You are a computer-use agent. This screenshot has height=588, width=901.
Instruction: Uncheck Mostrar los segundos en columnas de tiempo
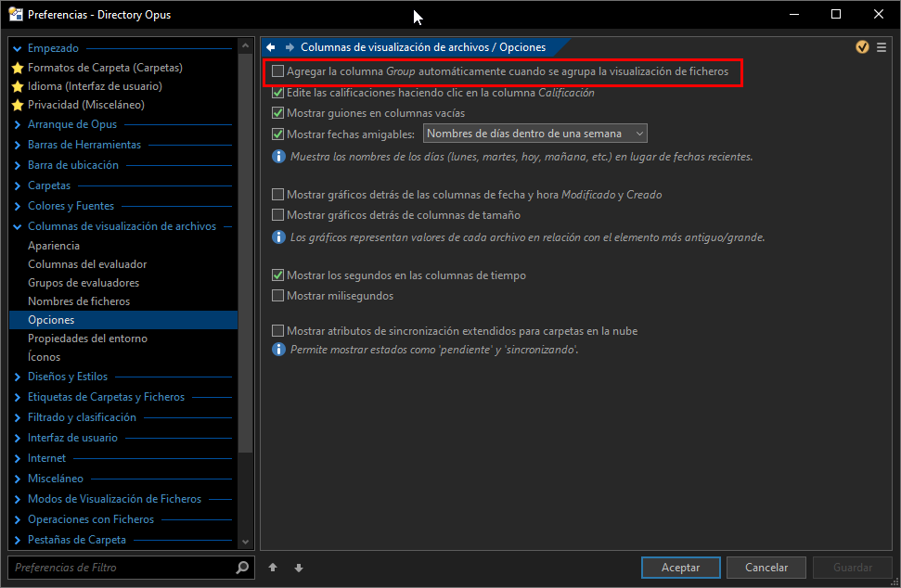pyautogui.click(x=278, y=275)
